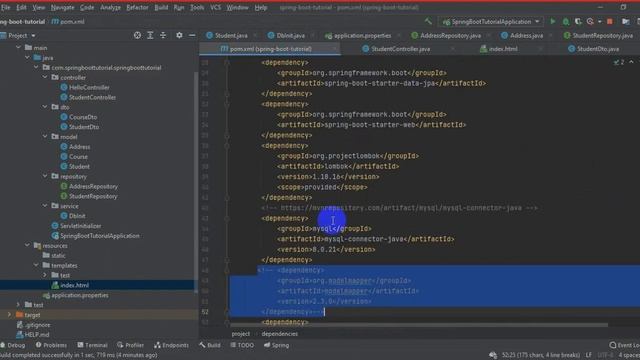Open the Refactor menu
This screenshot has width=640, height=360.
(x=138, y=7)
